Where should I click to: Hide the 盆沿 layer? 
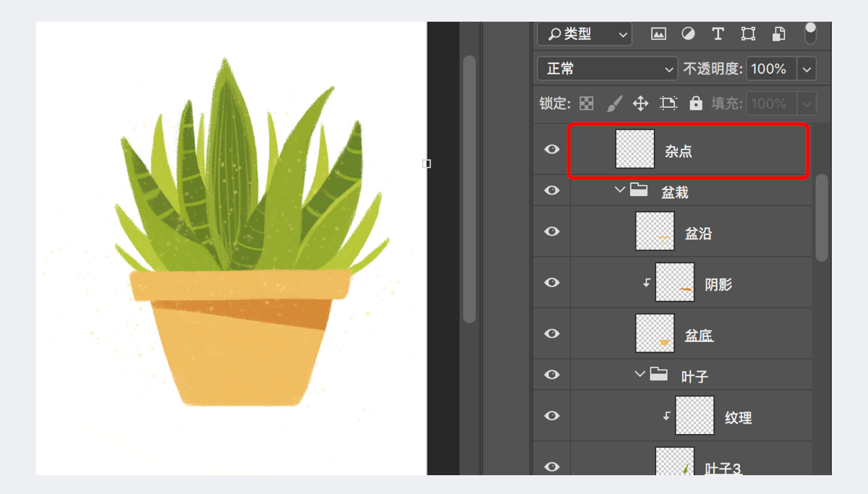(x=552, y=231)
